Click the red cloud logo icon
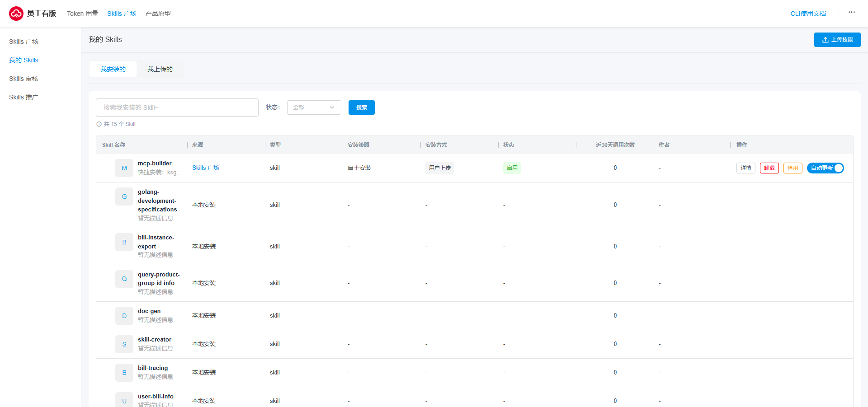The height and width of the screenshot is (407, 868). pos(16,14)
